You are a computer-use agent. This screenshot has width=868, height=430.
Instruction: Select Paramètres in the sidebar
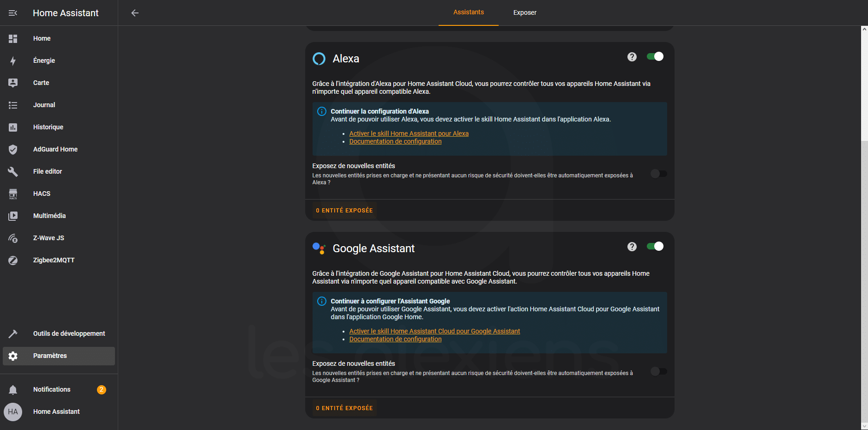[59, 356]
